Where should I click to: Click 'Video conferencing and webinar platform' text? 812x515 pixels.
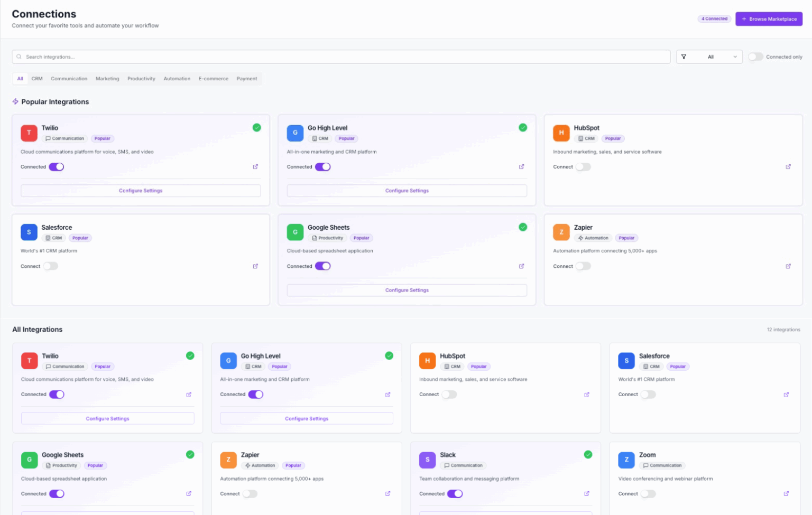coord(666,479)
